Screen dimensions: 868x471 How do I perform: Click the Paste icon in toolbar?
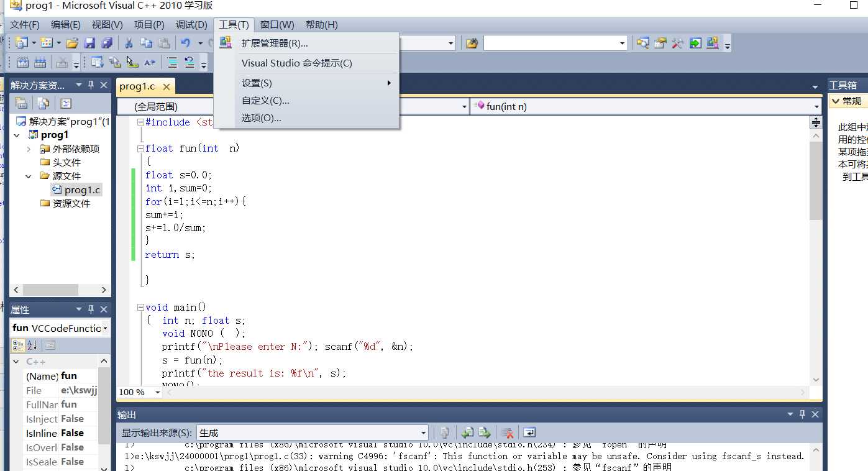click(x=163, y=43)
